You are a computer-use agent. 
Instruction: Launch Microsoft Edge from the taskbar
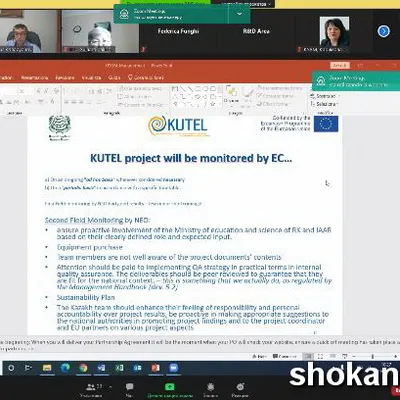point(65,368)
